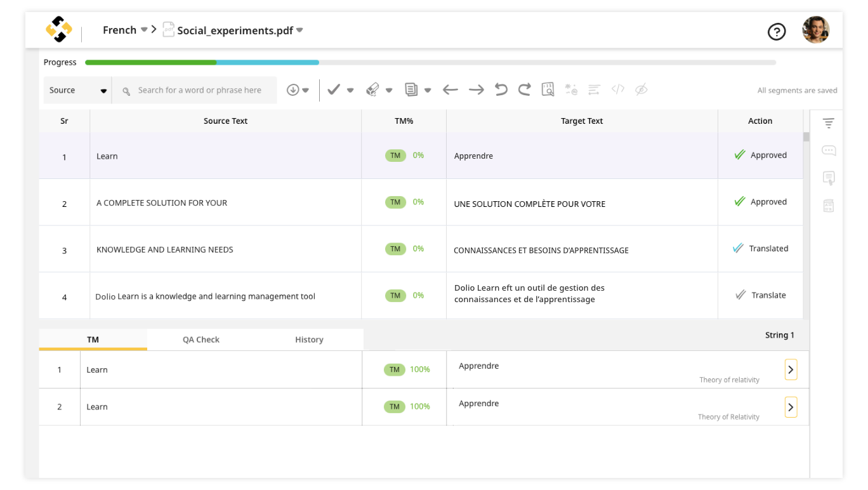
Task: Click the TM badge in segment 3 row
Action: pyautogui.click(x=395, y=249)
